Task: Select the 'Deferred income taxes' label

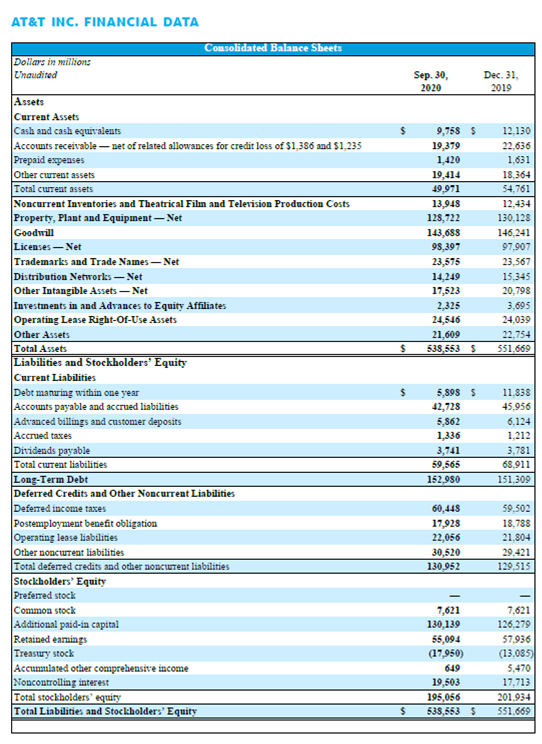Action: (60, 509)
